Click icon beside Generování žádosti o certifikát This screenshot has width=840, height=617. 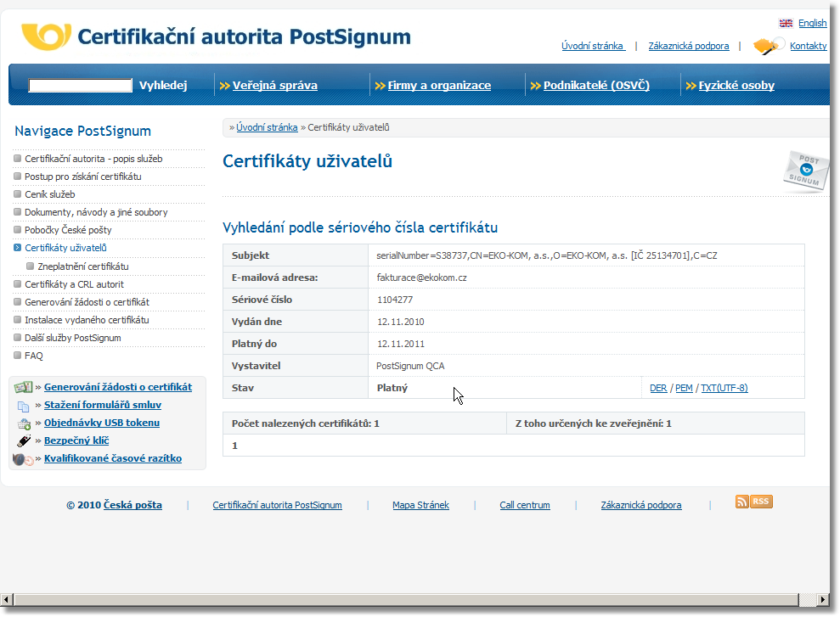click(x=23, y=387)
